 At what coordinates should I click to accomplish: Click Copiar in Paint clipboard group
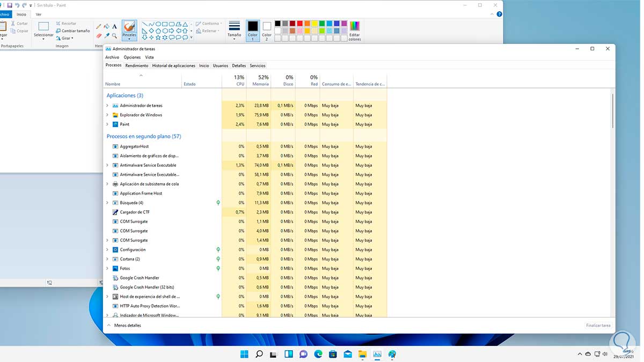[x=19, y=31]
